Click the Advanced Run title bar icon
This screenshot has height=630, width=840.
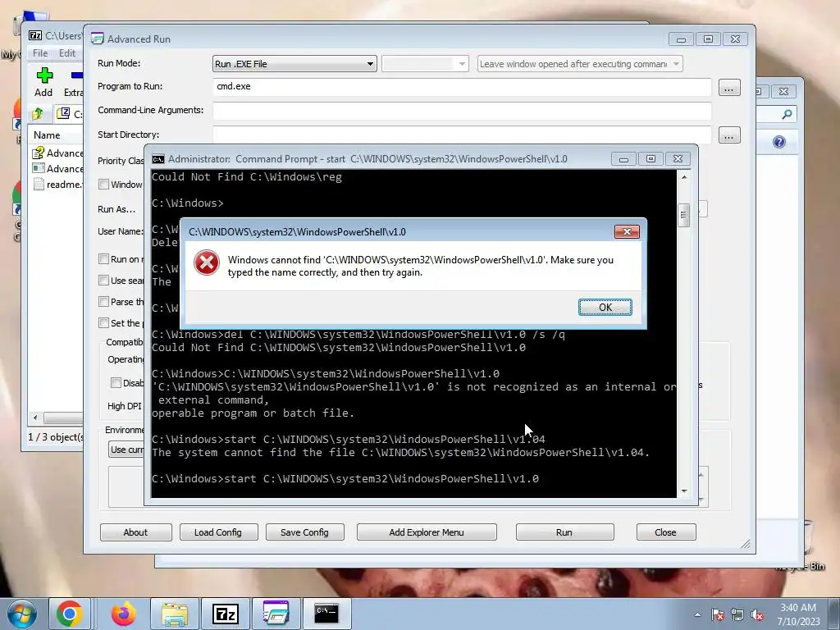point(98,39)
